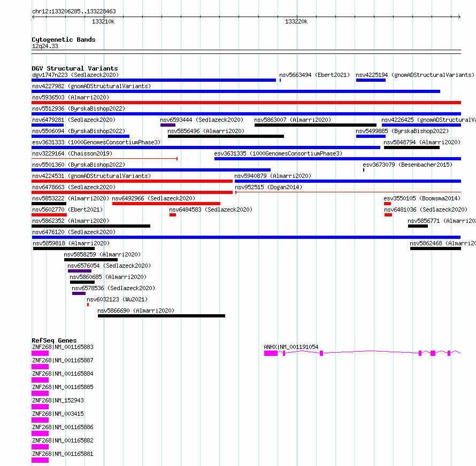
Task: Click nsv6578536 (Sedlazeck2020) label
Action: tap(113, 288)
